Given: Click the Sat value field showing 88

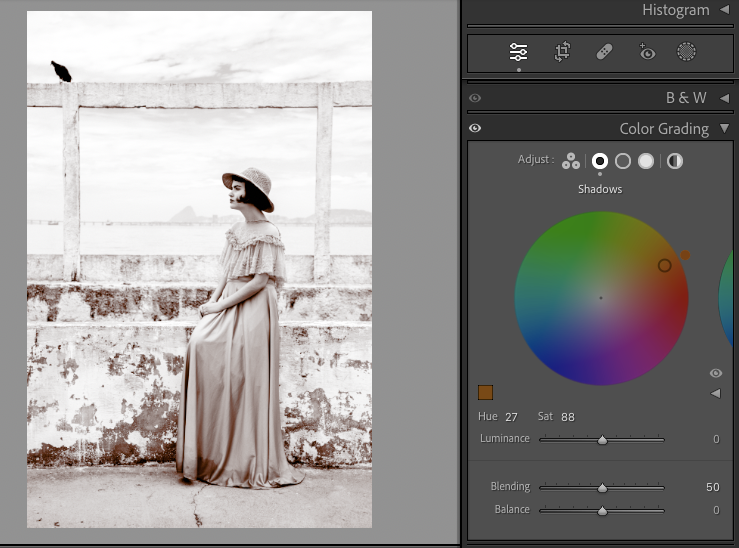Looking at the screenshot, I should pos(568,416).
